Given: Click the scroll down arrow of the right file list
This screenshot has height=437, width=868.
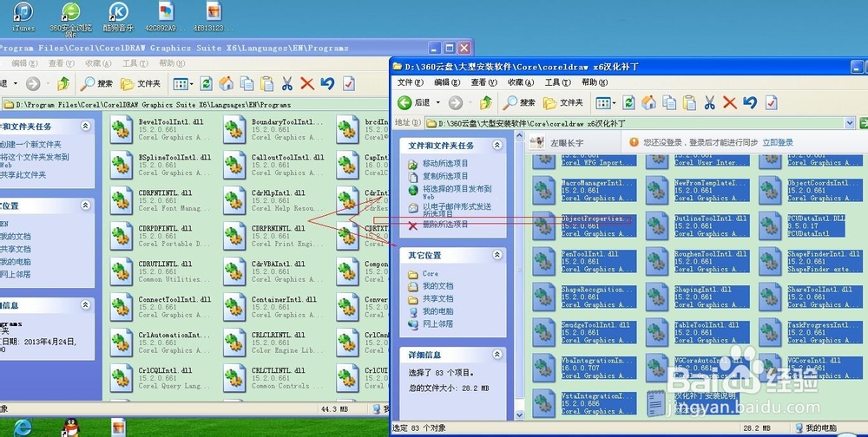Looking at the screenshot, I should (519, 414).
